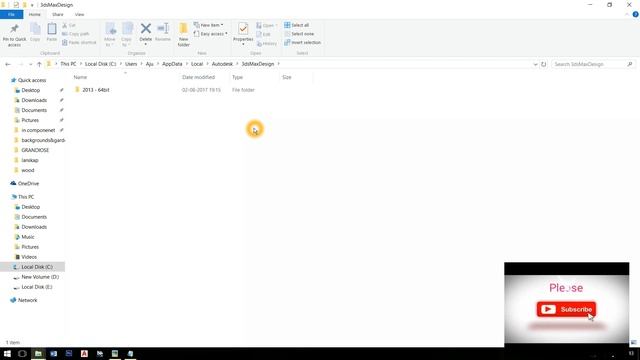Switch to the Home ribbon tab

pos(35,15)
